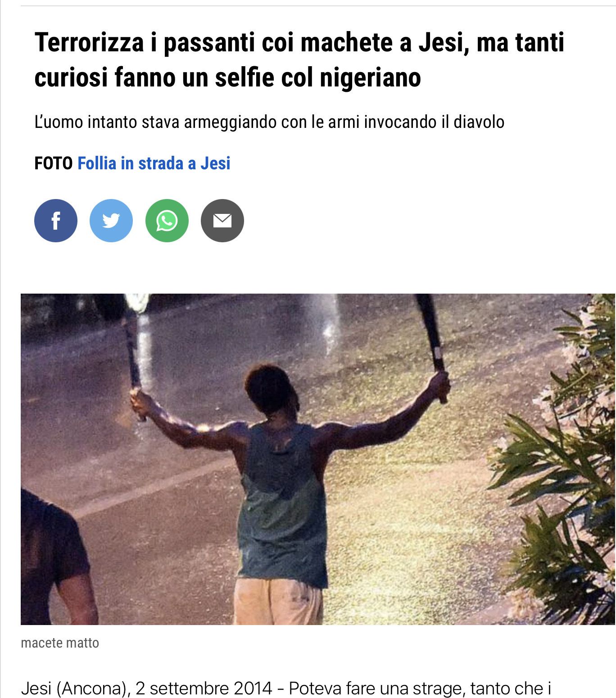
Task: Share the article on Facebook
Action: (x=56, y=221)
